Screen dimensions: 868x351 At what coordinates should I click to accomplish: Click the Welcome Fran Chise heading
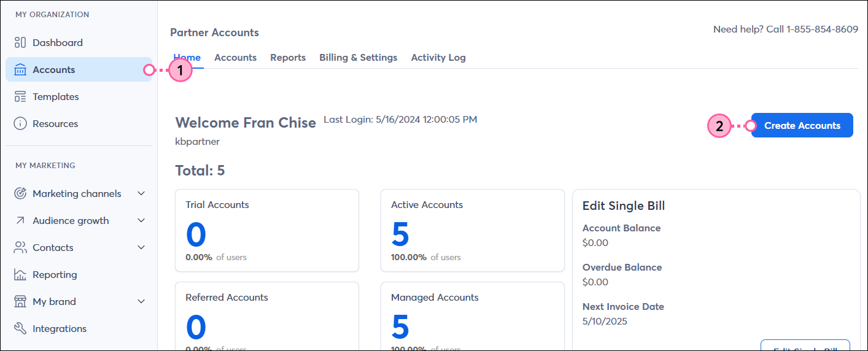pyautogui.click(x=246, y=123)
